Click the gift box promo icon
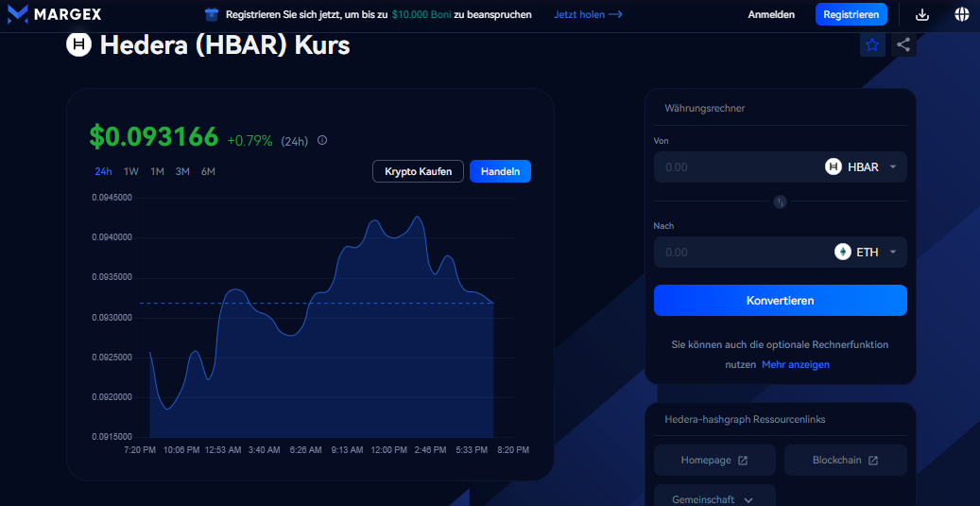Screen dimensions: 980x506 pyautogui.click(x=212, y=14)
